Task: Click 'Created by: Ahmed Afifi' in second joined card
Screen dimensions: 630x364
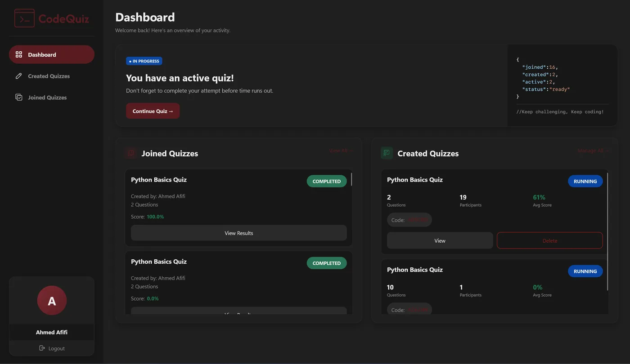Action: tap(158, 278)
